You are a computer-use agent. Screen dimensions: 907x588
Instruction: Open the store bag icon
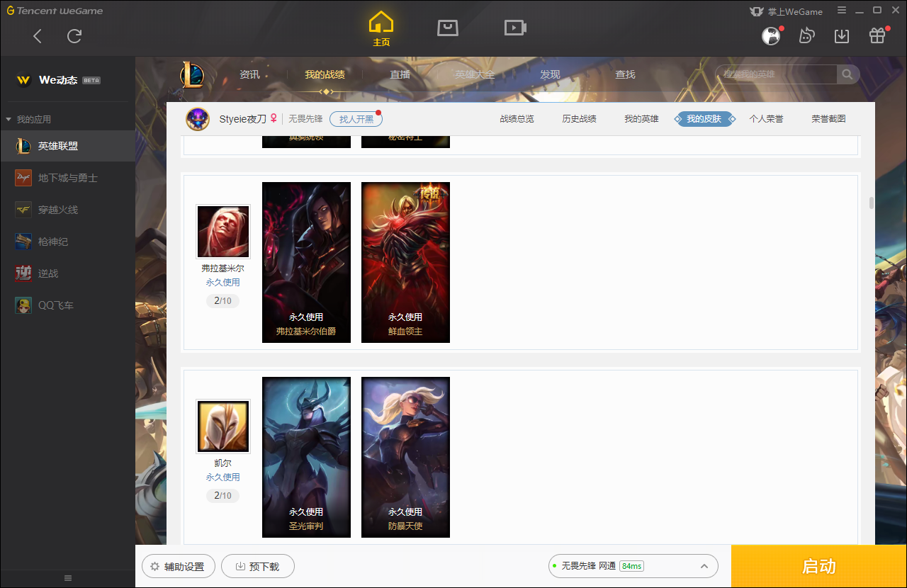click(x=448, y=28)
